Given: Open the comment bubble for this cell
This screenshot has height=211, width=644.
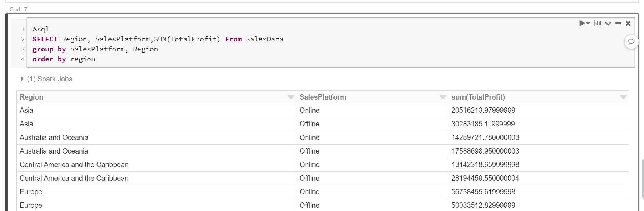Looking at the screenshot, I should pos(631,42).
